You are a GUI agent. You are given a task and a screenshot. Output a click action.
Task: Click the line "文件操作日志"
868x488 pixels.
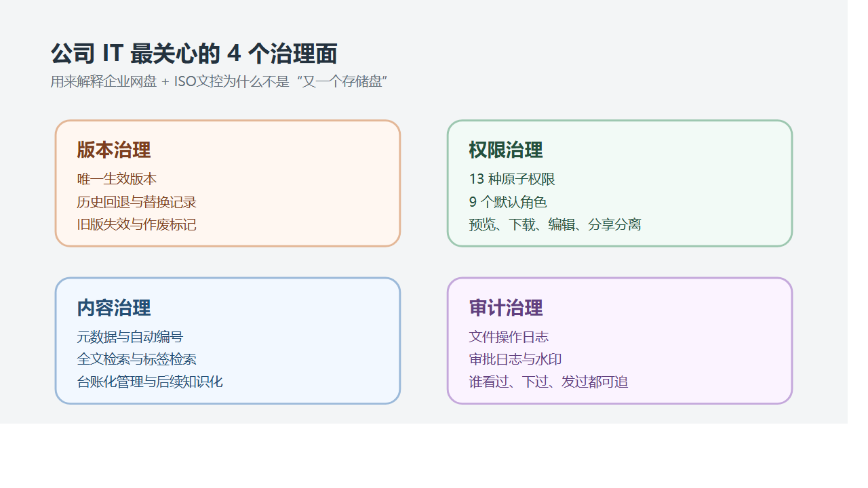(x=509, y=337)
